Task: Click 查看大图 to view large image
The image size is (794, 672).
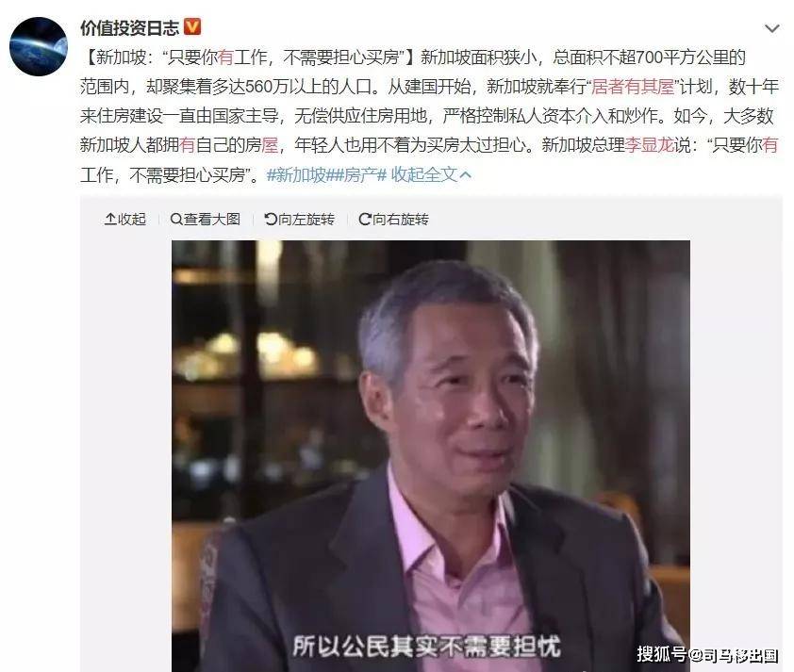Action: [205, 219]
